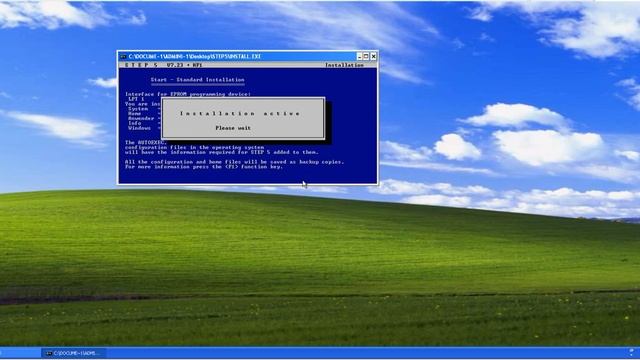Click 'Installation' label in console header

pyautogui.click(x=344, y=65)
